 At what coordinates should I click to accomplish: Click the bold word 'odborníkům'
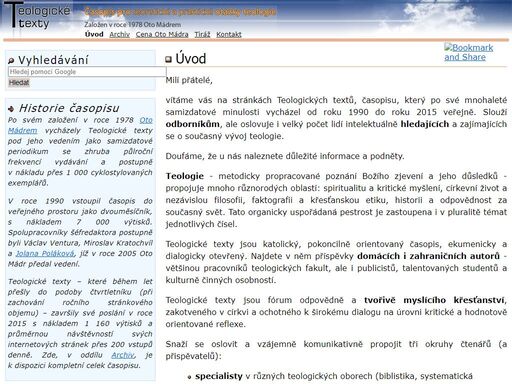[x=193, y=124]
